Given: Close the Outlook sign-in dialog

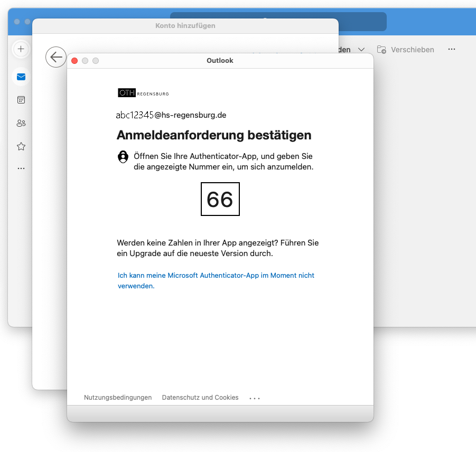Looking at the screenshot, I should pos(74,61).
